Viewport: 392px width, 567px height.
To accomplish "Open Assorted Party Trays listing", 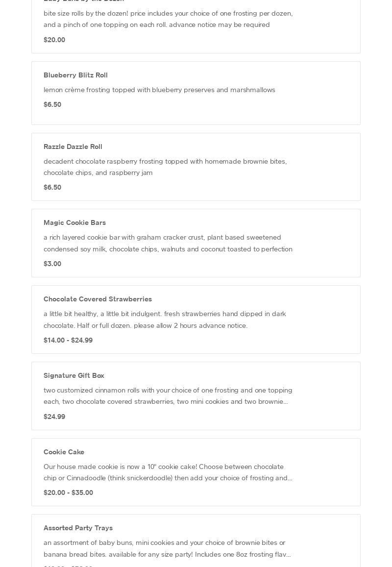I will click(196, 541).
